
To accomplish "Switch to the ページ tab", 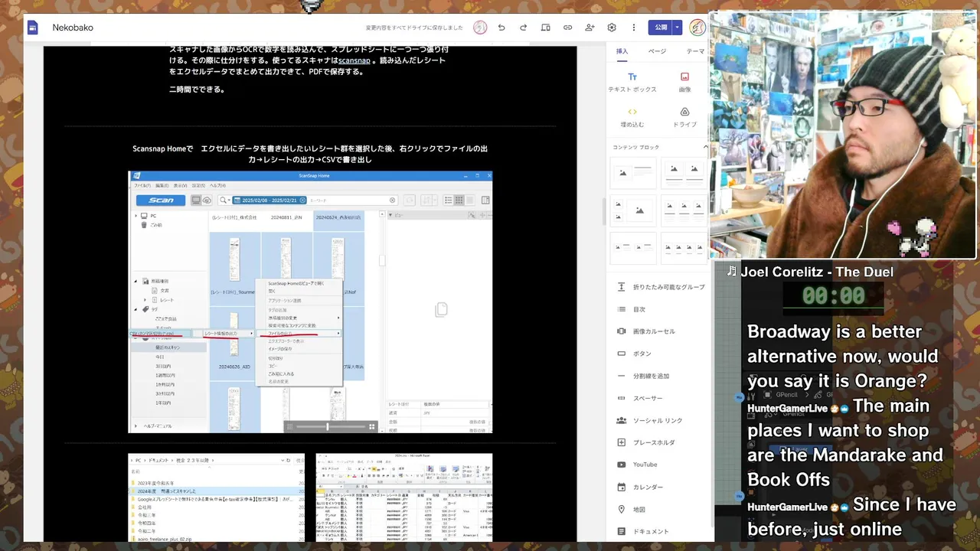I will click(x=657, y=51).
